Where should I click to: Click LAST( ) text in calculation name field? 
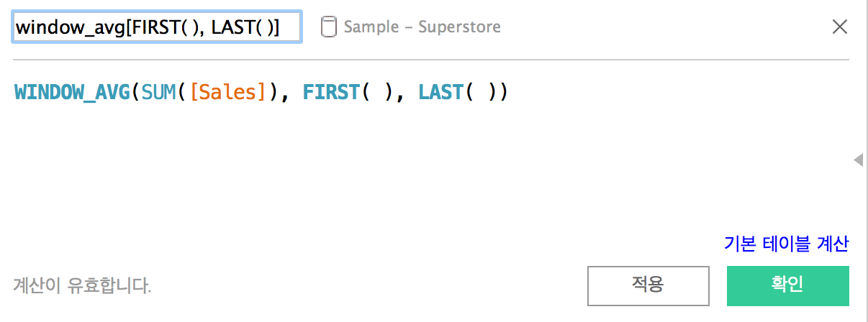[x=241, y=27]
